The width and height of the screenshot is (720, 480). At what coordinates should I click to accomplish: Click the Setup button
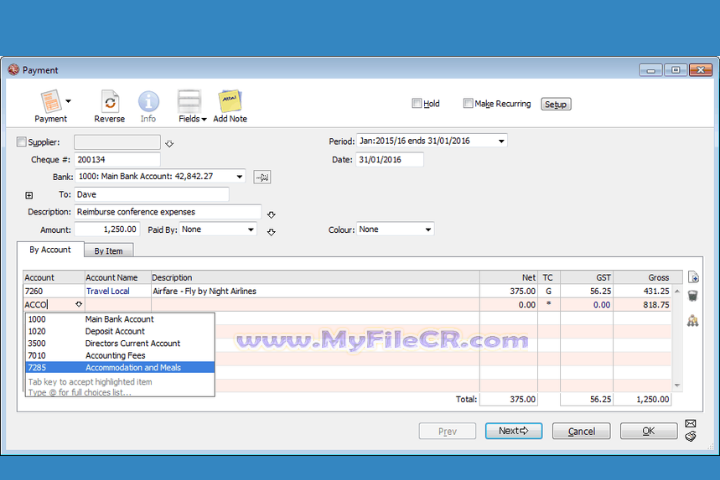pos(556,104)
